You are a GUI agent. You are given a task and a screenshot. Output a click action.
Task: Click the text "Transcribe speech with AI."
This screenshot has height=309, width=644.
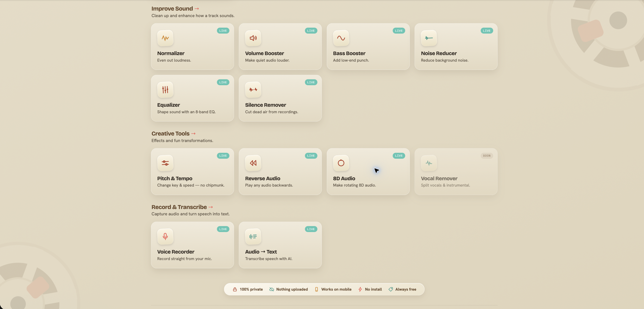[x=269, y=259]
